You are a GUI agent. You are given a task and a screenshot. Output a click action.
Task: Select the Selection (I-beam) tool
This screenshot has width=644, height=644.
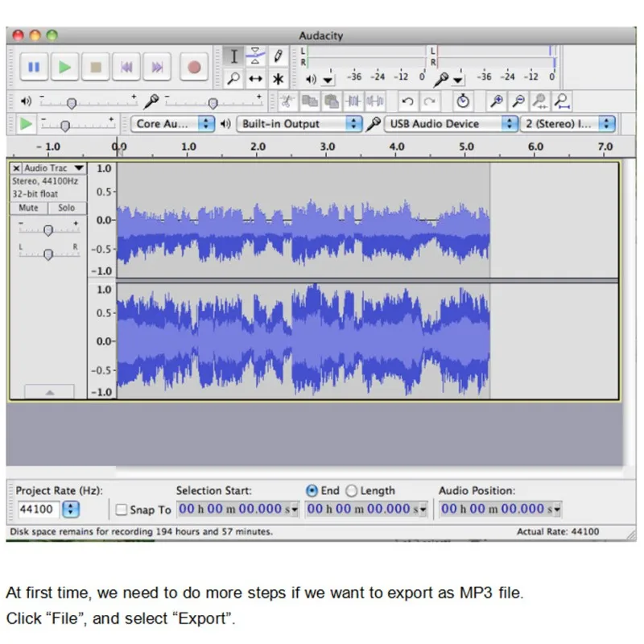[x=233, y=56]
